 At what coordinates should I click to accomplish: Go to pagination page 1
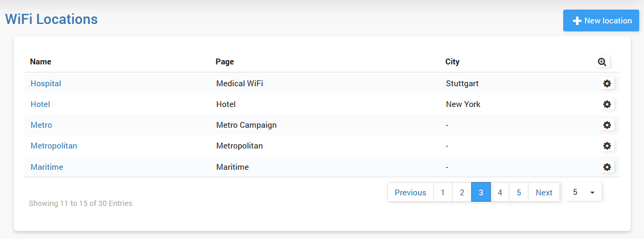(442, 193)
